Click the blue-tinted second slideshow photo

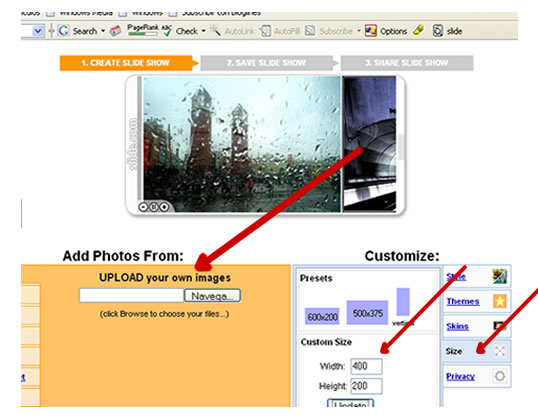coord(370,144)
